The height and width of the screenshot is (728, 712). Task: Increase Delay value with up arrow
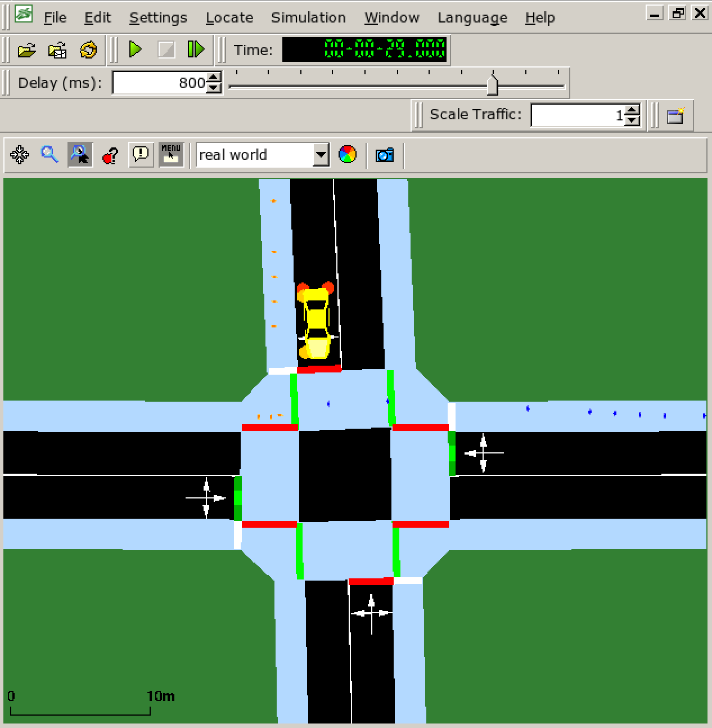coord(214,78)
